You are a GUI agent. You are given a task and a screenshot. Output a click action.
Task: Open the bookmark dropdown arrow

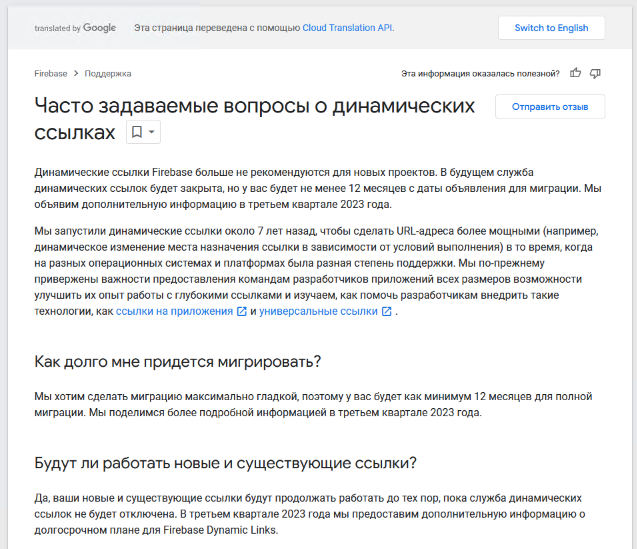click(152, 132)
